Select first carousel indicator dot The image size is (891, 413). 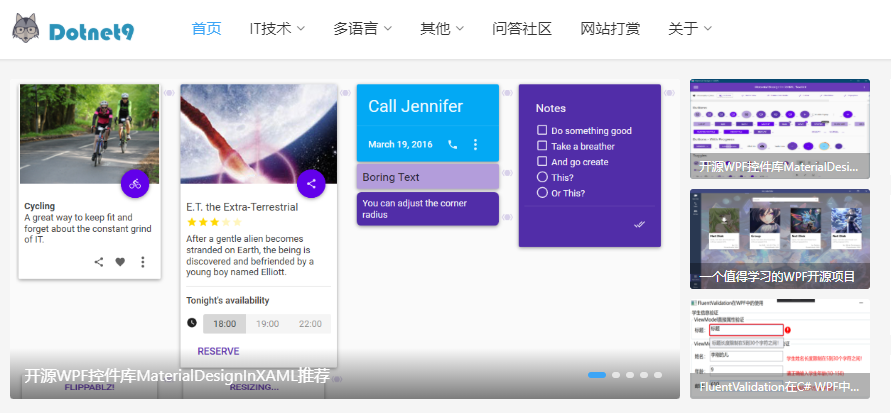pyautogui.click(x=597, y=375)
